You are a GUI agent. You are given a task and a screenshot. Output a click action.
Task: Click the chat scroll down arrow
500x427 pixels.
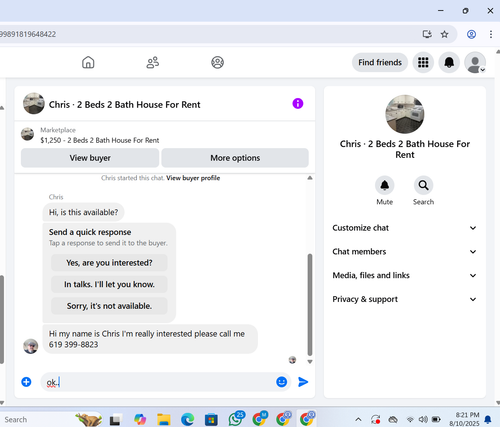click(x=310, y=362)
